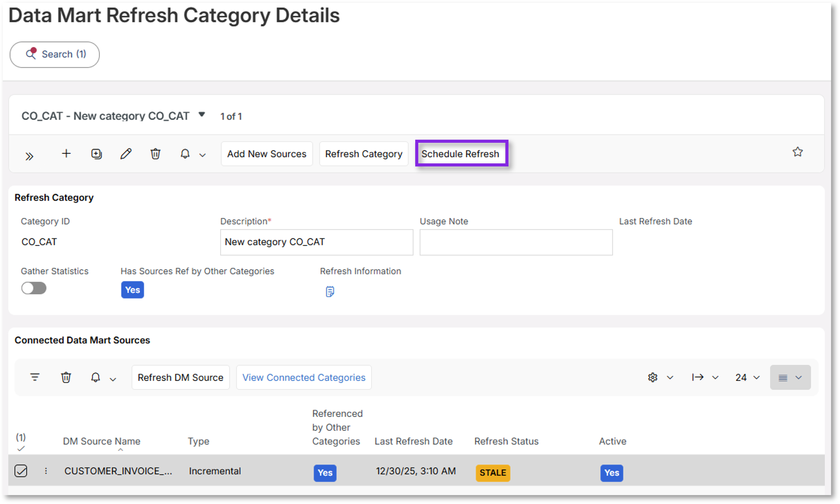840x504 pixels.
Task: Click the 12/30/25, 3:10 AM date cell
Action: (x=416, y=471)
